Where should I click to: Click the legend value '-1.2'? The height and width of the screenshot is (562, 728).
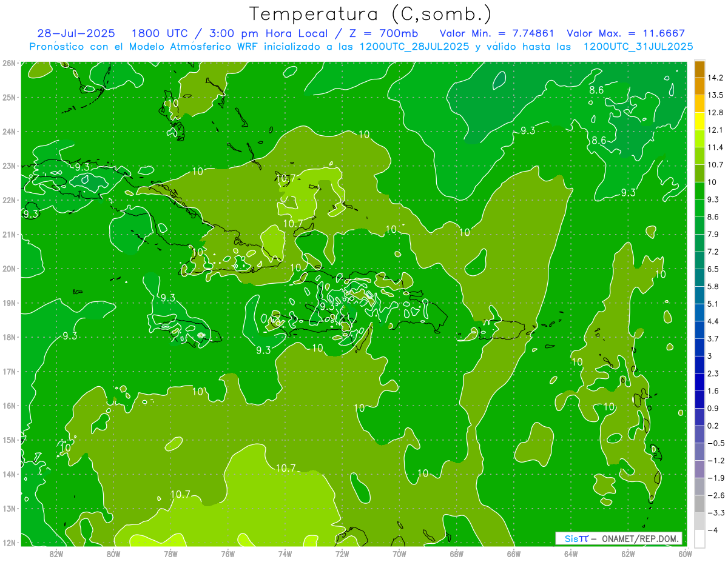coord(715,461)
